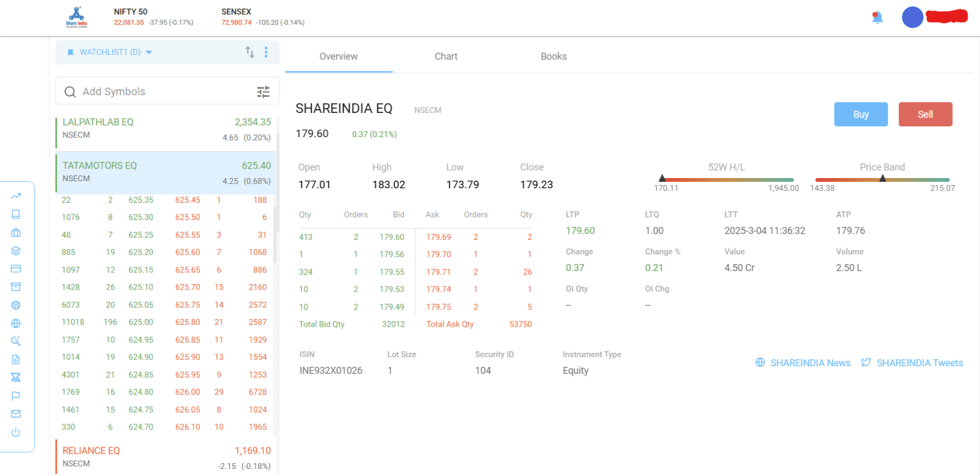This screenshot has width=980, height=476.
Task: Click the power logout icon in sidebar
Action: (16, 433)
